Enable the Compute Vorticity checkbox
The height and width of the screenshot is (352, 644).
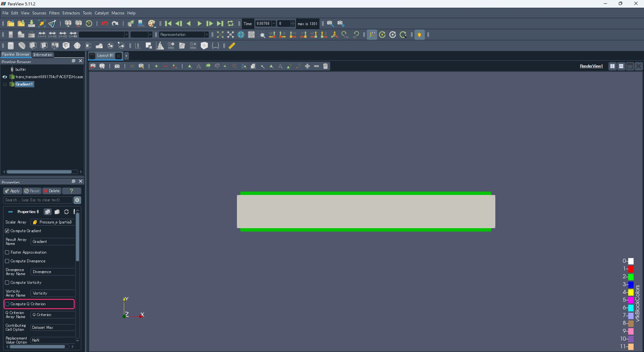(x=7, y=282)
